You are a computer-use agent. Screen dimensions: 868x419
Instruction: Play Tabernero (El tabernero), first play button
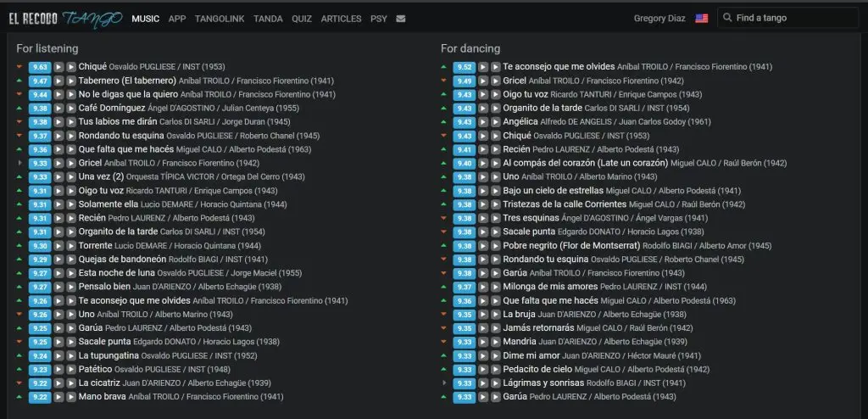[x=58, y=81]
